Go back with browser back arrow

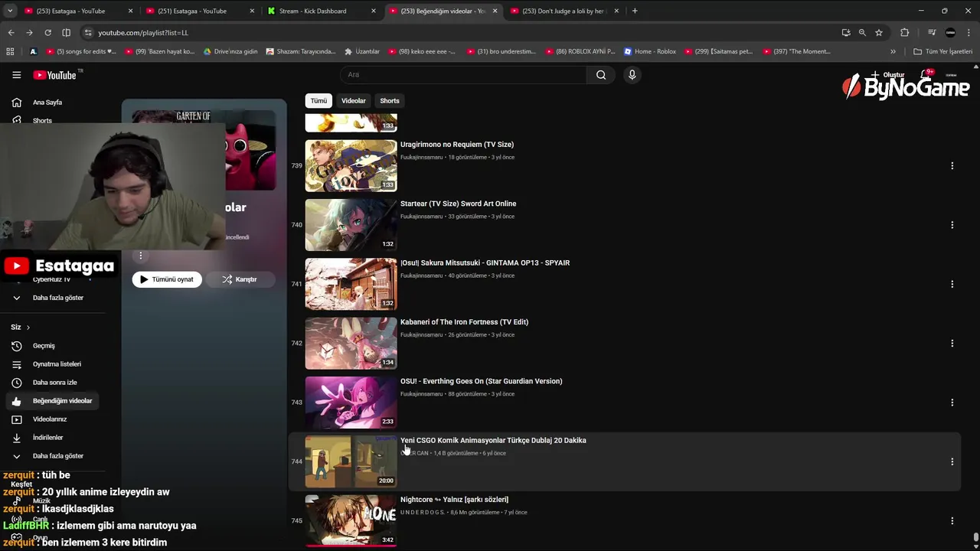pos(11,33)
